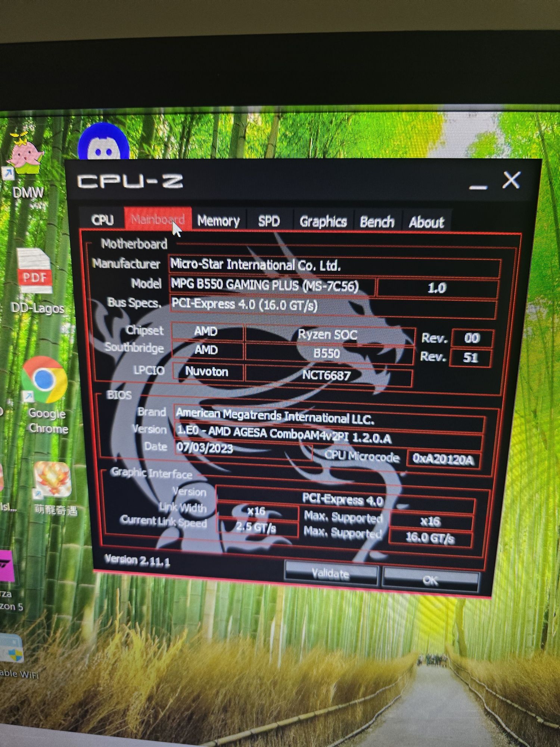Click the Max. Supported 16.0 GT/s value
The width and height of the screenshot is (560, 747).
click(430, 538)
